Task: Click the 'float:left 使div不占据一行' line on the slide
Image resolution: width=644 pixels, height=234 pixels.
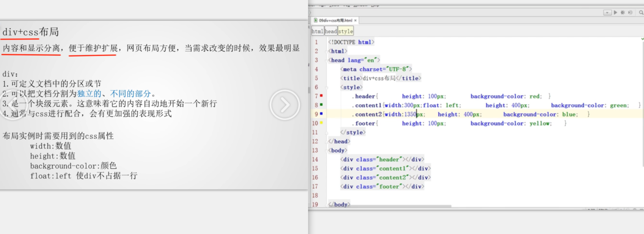Action: [84, 176]
